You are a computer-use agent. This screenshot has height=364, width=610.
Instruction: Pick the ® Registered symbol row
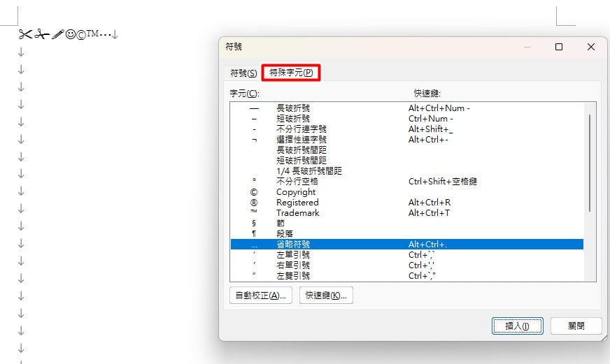[407, 203]
